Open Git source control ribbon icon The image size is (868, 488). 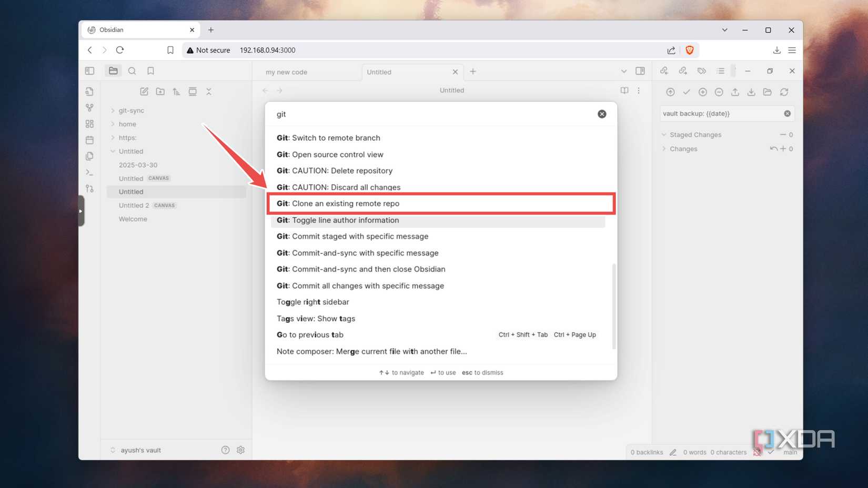point(89,188)
